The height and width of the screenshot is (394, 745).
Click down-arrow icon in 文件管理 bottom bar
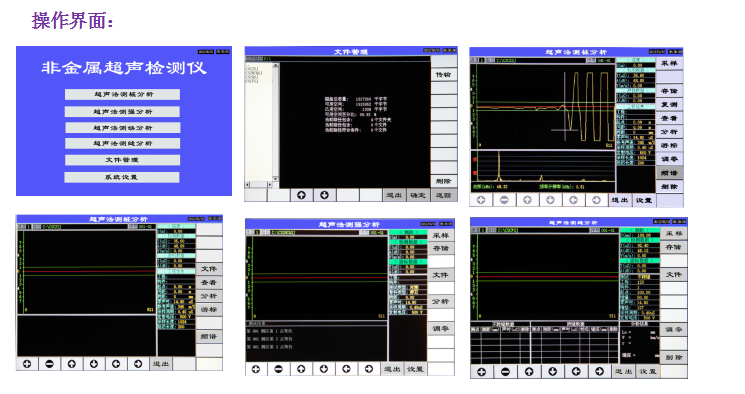click(x=325, y=195)
